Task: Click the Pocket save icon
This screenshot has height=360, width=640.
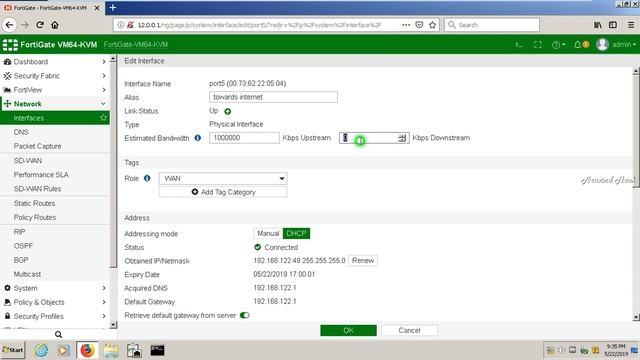Action: point(419,25)
